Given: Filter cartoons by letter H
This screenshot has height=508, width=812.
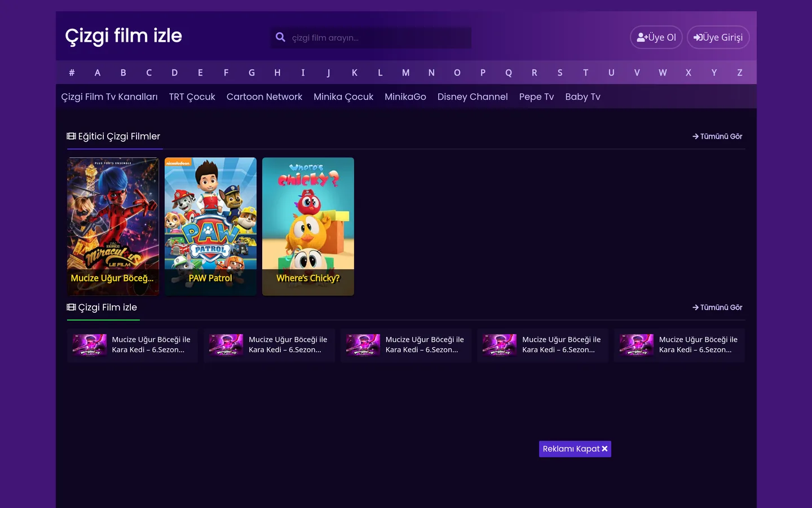Looking at the screenshot, I should tap(277, 72).
